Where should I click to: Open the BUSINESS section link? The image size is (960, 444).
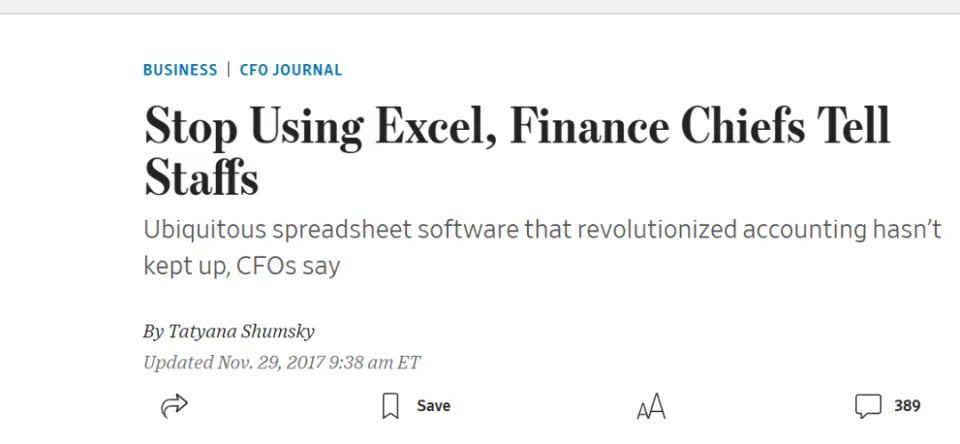[x=180, y=70]
